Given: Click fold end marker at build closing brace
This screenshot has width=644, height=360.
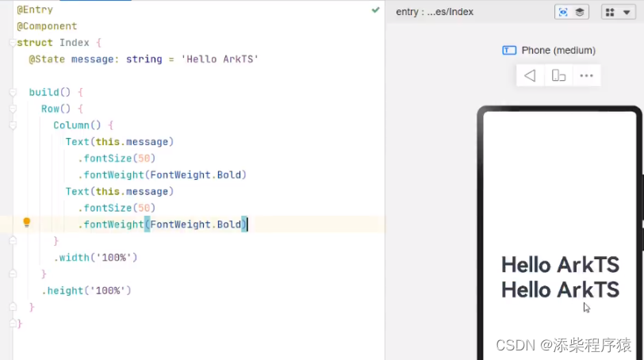Looking at the screenshot, I should pyautogui.click(x=13, y=307).
